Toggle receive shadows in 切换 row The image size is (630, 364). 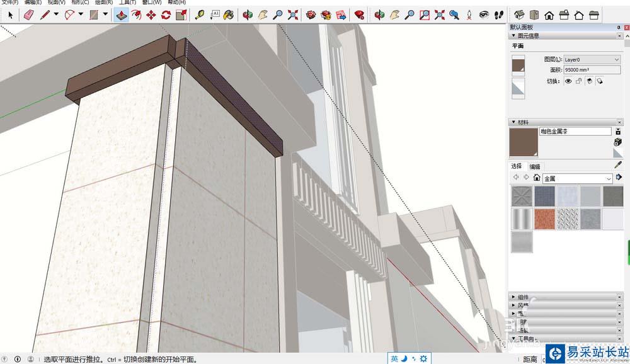point(600,81)
